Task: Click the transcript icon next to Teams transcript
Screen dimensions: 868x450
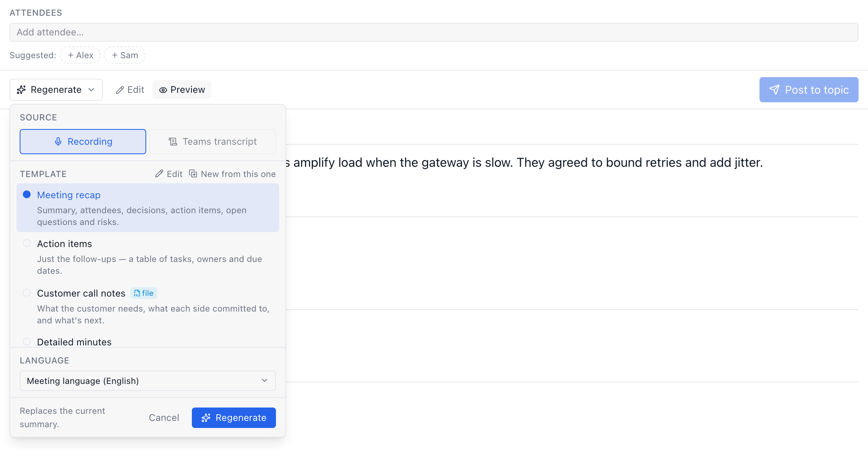Action: [173, 142]
